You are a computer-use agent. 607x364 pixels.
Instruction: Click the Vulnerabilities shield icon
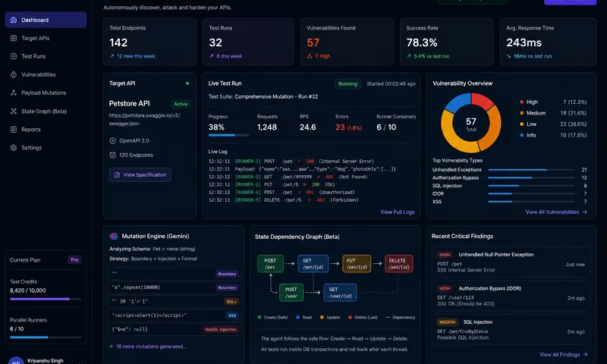[x=14, y=74]
